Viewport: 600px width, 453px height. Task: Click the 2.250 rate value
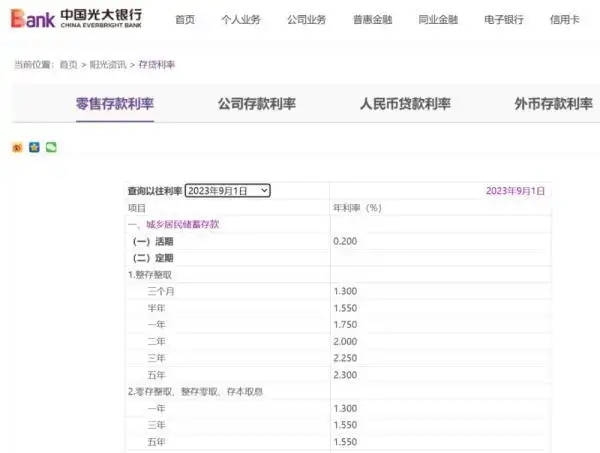click(x=345, y=358)
